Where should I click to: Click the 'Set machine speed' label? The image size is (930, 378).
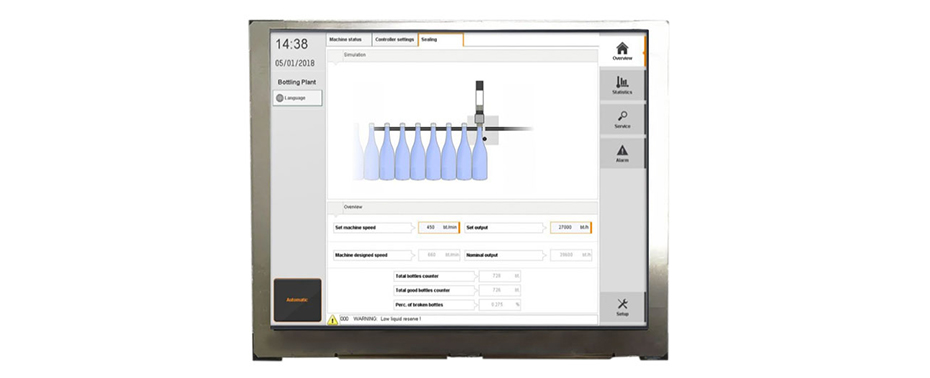[x=355, y=227]
